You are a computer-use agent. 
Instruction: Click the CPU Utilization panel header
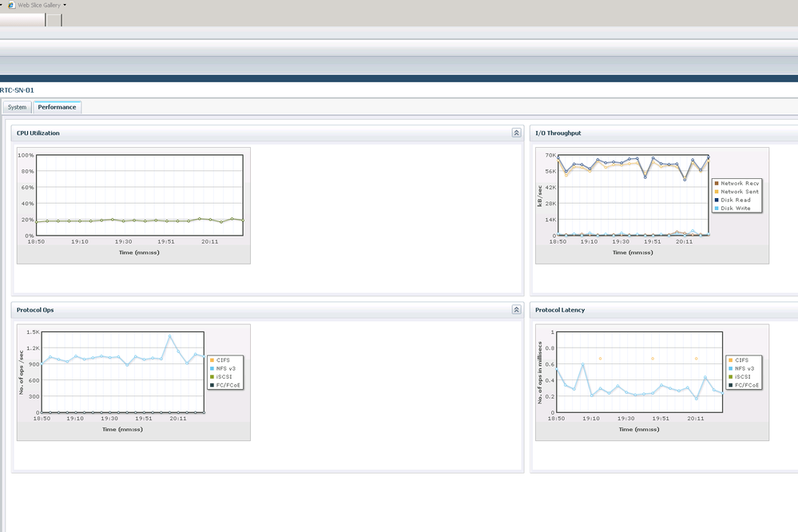[x=38, y=133]
